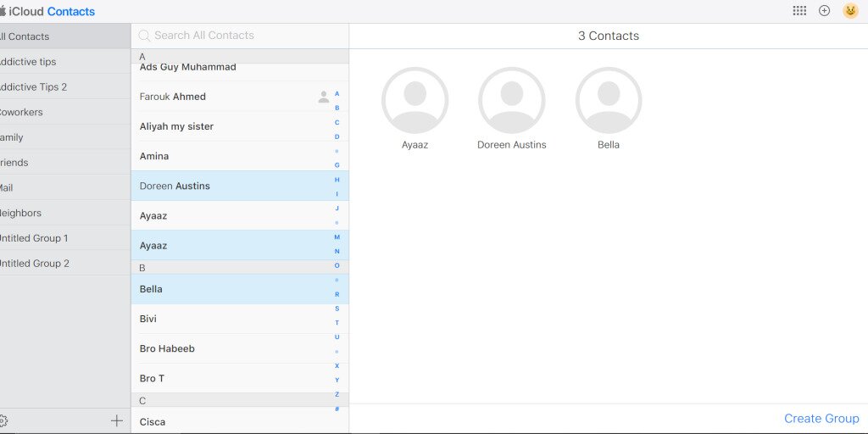The width and height of the screenshot is (868, 434).
Task: Select Untitled Group 2 in the sidebar
Action: [x=65, y=263]
